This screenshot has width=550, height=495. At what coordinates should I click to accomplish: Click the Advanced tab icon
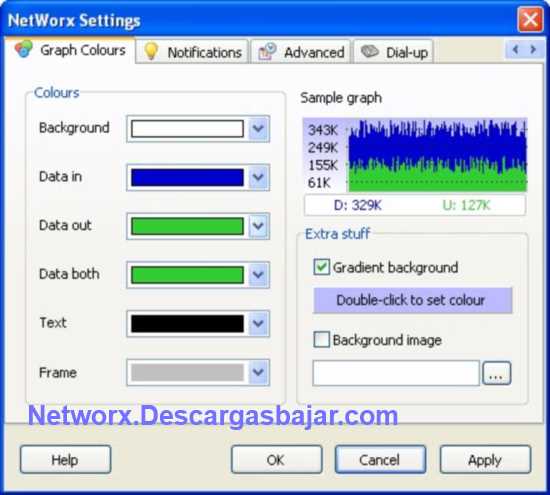click(x=267, y=52)
